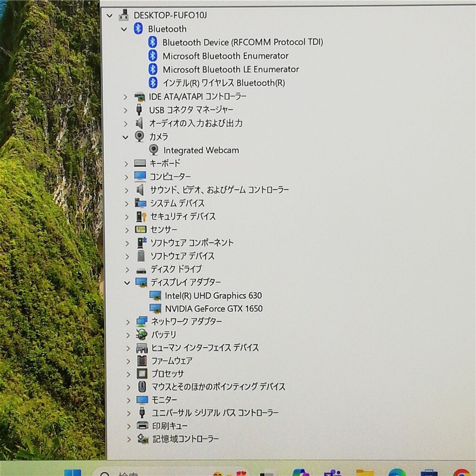The height and width of the screenshot is (476, 476).
Task: Expand the ソフトウェア デバイス node
Action: coord(128,257)
